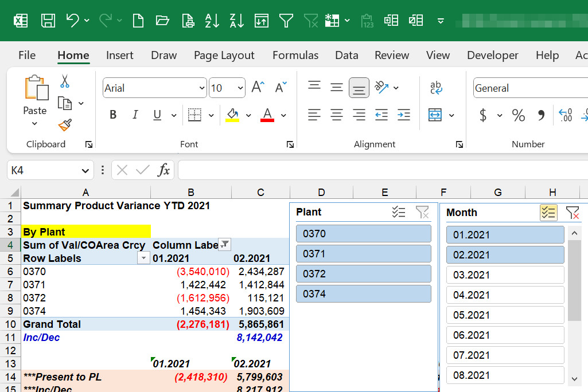Click the Cut scissors icon
Screen dimensions: 588x392
point(64,81)
